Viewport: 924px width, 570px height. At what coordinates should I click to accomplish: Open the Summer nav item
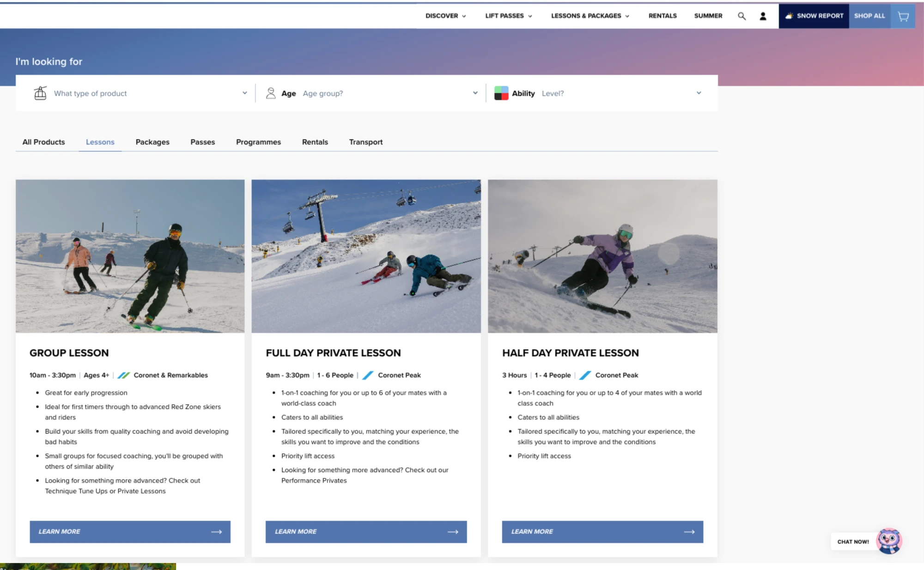pyautogui.click(x=708, y=16)
